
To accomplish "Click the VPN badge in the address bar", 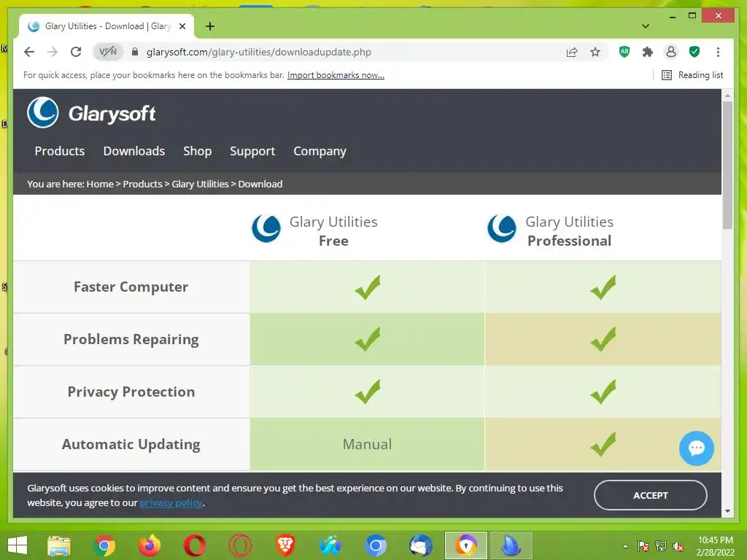I will coord(108,52).
